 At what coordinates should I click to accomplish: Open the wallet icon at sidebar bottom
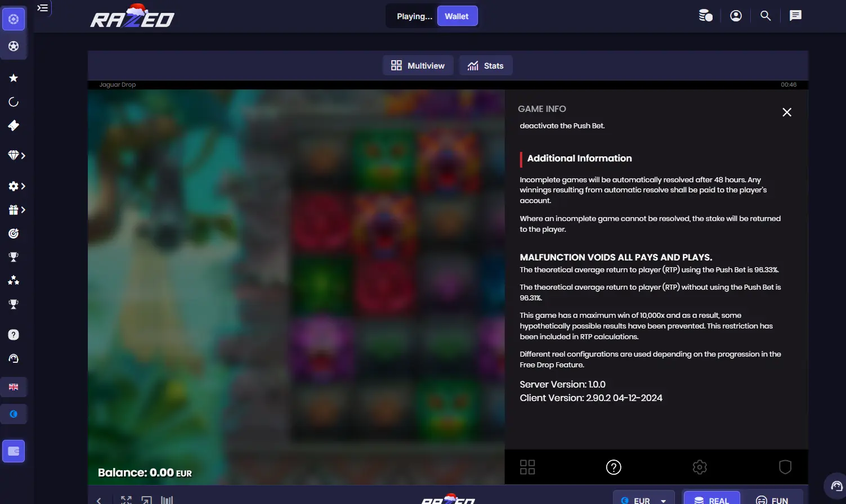(14, 451)
